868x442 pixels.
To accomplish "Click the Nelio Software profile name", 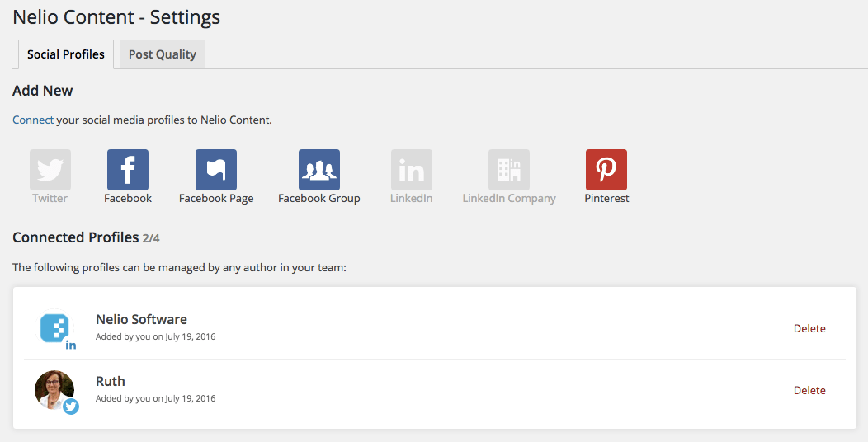I will point(141,319).
